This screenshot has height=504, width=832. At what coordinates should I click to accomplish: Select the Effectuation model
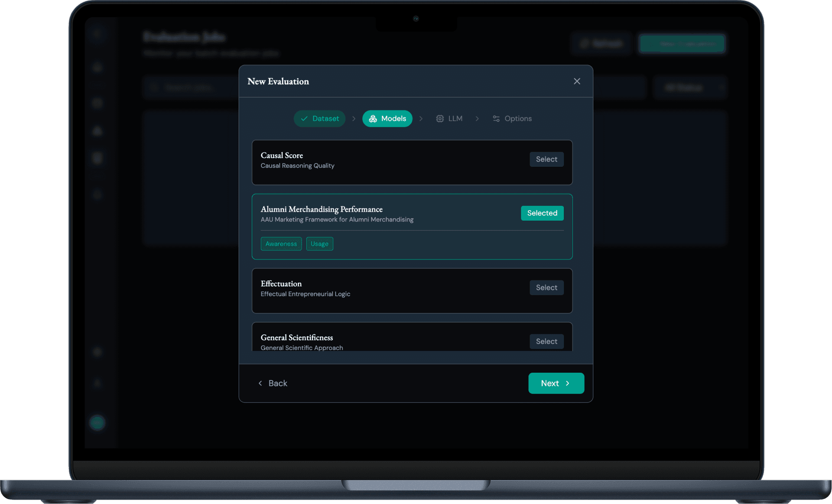click(x=546, y=287)
